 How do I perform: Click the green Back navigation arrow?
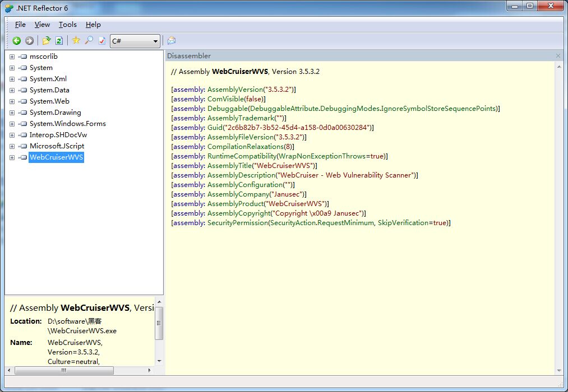[17, 41]
